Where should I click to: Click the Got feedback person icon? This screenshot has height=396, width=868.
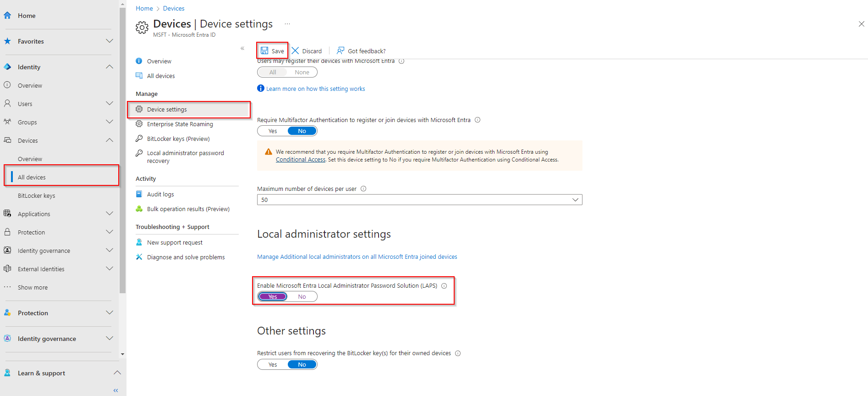[341, 50]
